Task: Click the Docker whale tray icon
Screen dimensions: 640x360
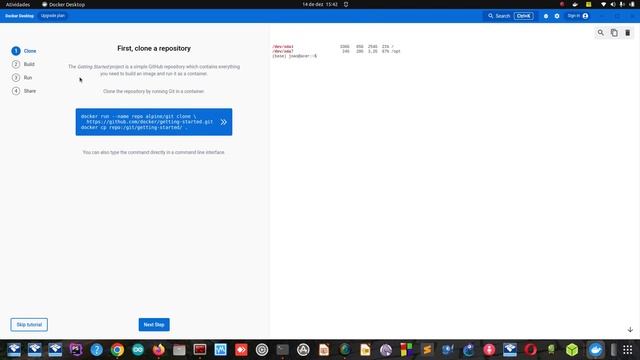Action: [x=575, y=4]
